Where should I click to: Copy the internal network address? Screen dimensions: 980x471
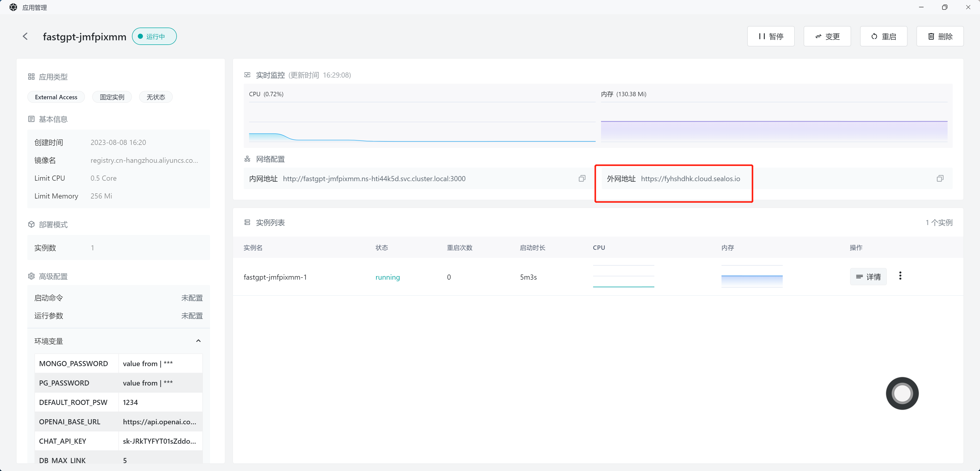coord(582,178)
